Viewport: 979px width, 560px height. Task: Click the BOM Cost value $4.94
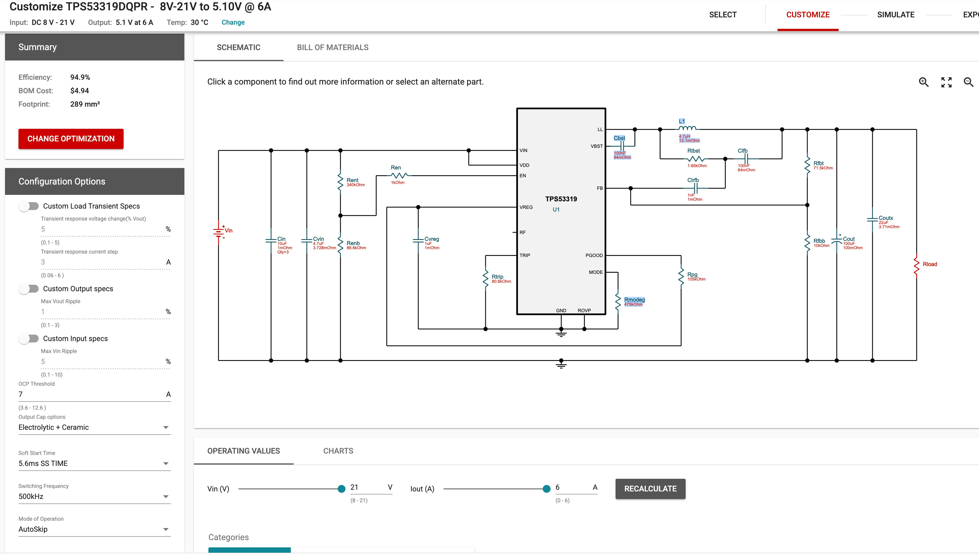pyautogui.click(x=80, y=91)
